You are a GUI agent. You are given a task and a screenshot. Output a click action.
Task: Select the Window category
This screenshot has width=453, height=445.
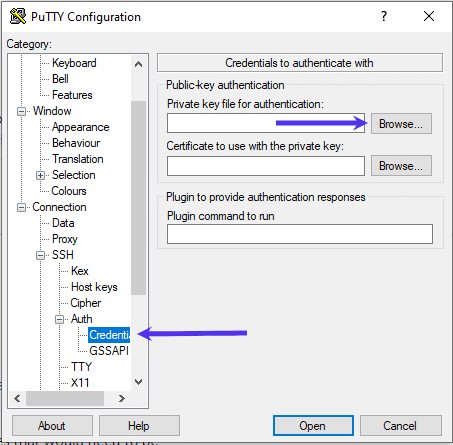(x=52, y=111)
